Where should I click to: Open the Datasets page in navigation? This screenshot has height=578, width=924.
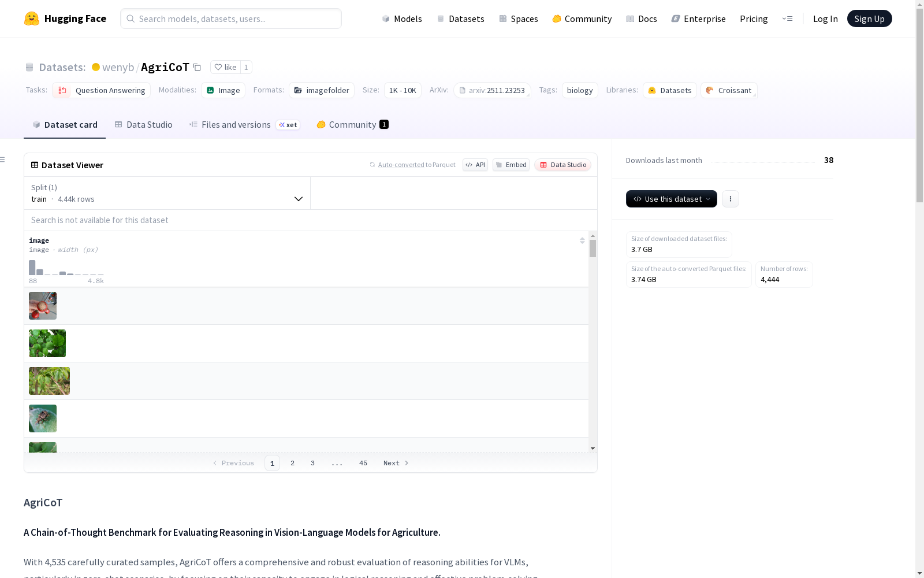460,18
